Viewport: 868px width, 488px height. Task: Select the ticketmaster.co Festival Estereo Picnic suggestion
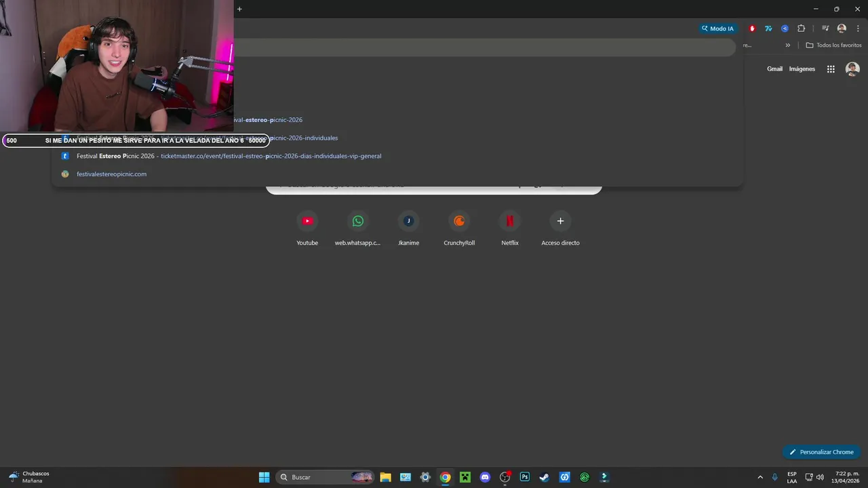pyautogui.click(x=397, y=156)
